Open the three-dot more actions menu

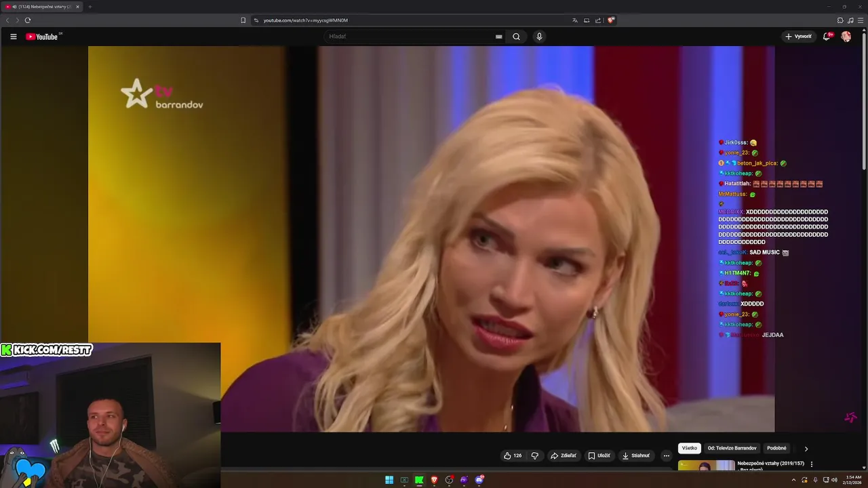667,455
